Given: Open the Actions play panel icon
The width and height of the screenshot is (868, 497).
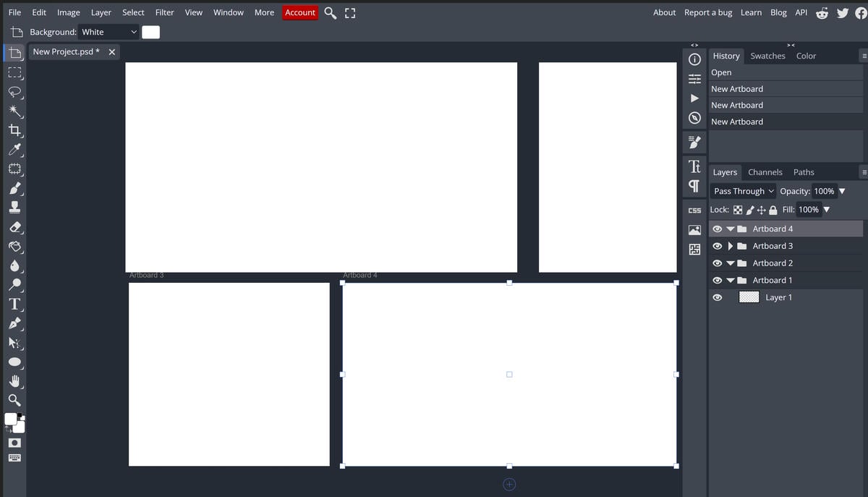Looking at the screenshot, I should [694, 98].
